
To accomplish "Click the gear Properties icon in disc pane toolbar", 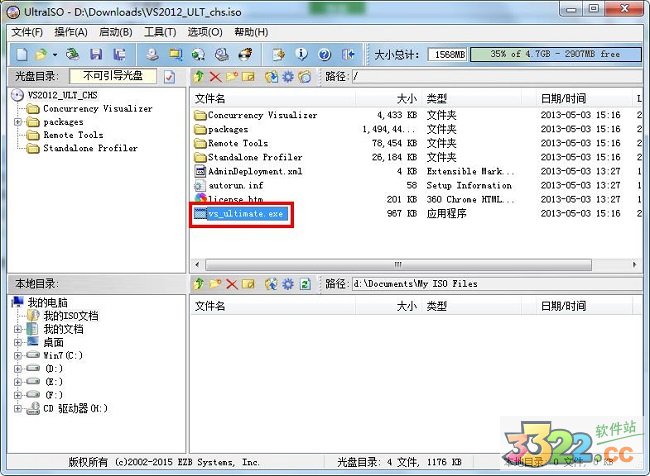I will coord(288,76).
